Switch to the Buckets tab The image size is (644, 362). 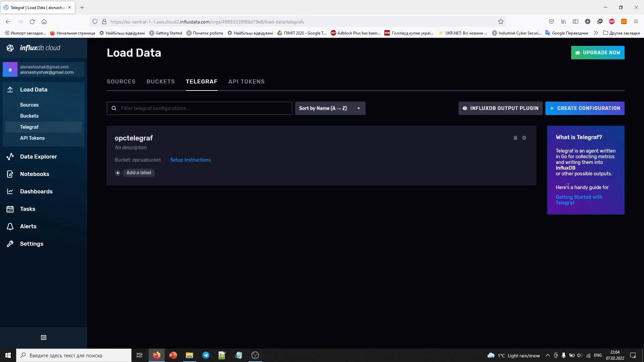161,81
